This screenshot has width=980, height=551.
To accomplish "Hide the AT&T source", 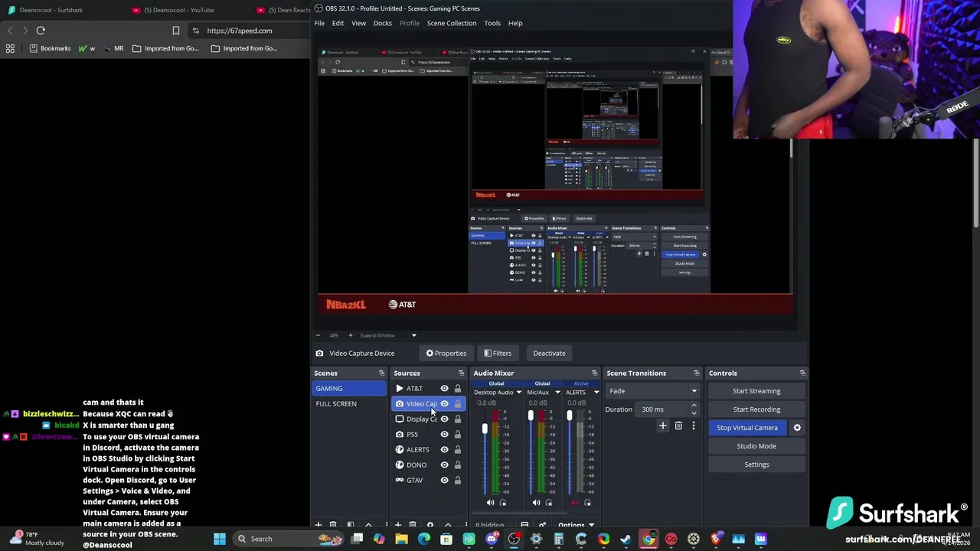I will click(444, 389).
